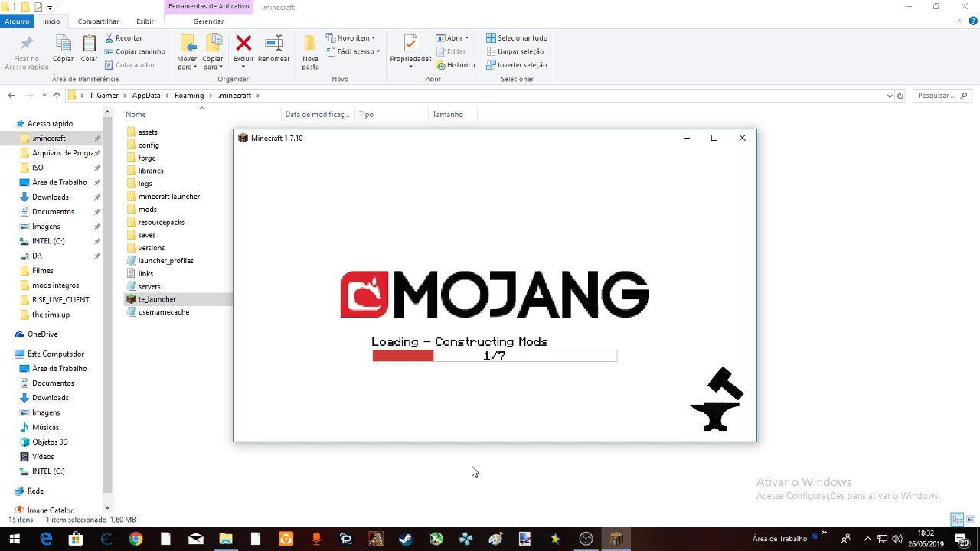The width and height of the screenshot is (980, 551).
Task: Click Selecionar tudo
Action: click(517, 37)
